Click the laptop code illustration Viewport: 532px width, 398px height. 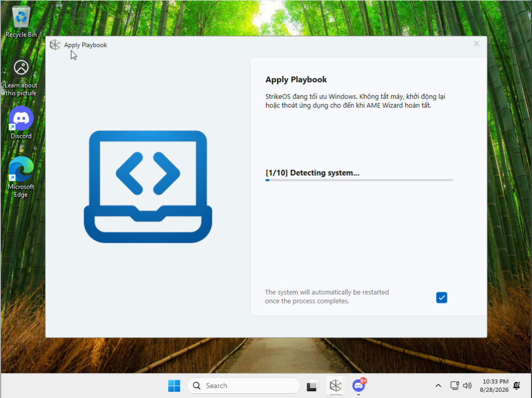click(148, 187)
